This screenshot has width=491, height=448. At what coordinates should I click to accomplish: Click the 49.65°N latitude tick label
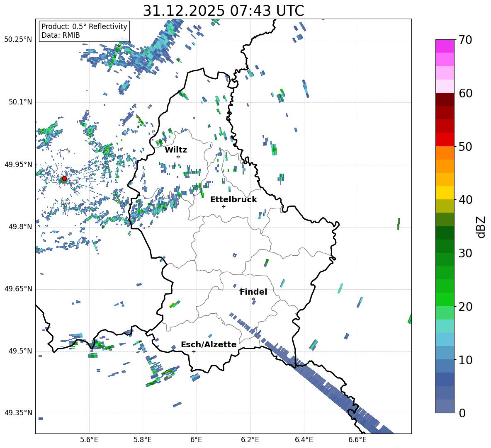[x=18, y=289]
